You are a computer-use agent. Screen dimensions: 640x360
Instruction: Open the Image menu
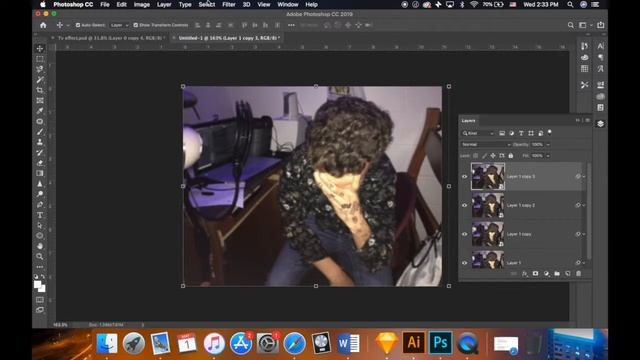pyautogui.click(x=142, y=4)
